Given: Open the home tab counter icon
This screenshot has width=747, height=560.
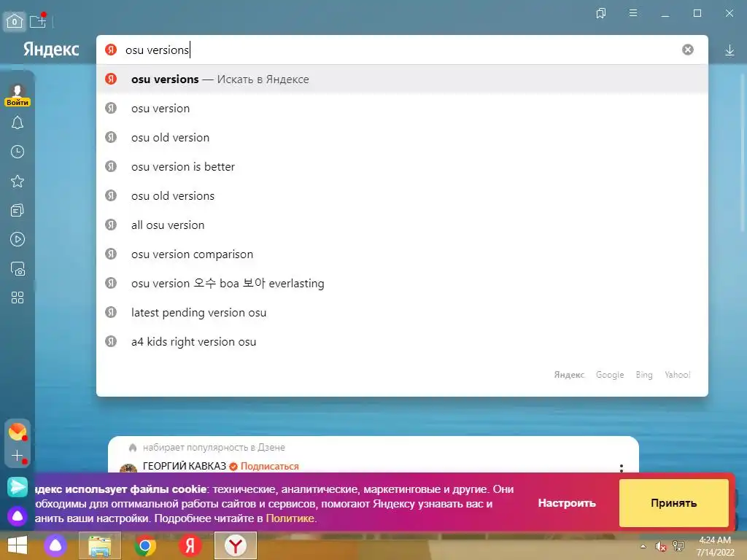Looking at the screenshot, I should point(15,21).
